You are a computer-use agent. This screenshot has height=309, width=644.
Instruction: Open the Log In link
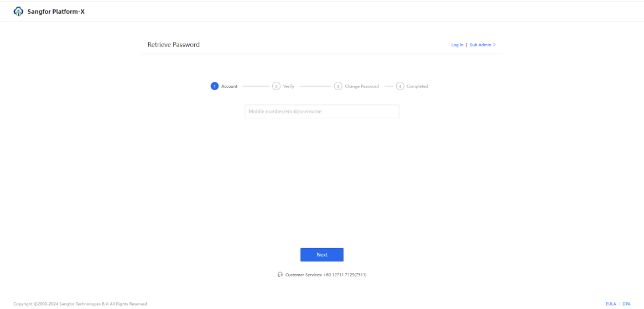point(457,45)
